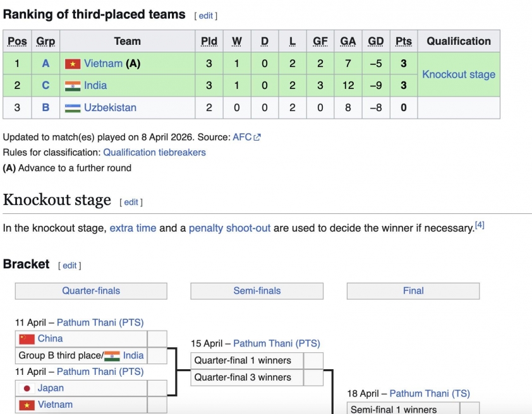This screenshot has height=414, width=532.
Task: Click the Japan flag in the bracket
Action: (x=27, y=388)
